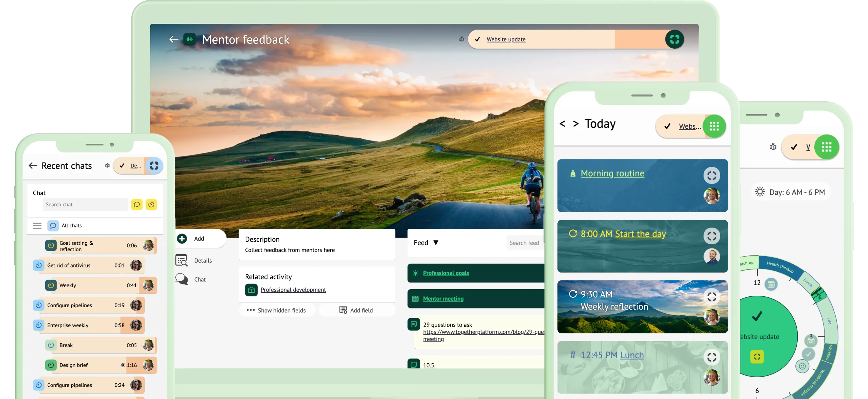Click note icon beside 10.5. entry
Viewport: 868px width, 399px height.
[414, 364]
